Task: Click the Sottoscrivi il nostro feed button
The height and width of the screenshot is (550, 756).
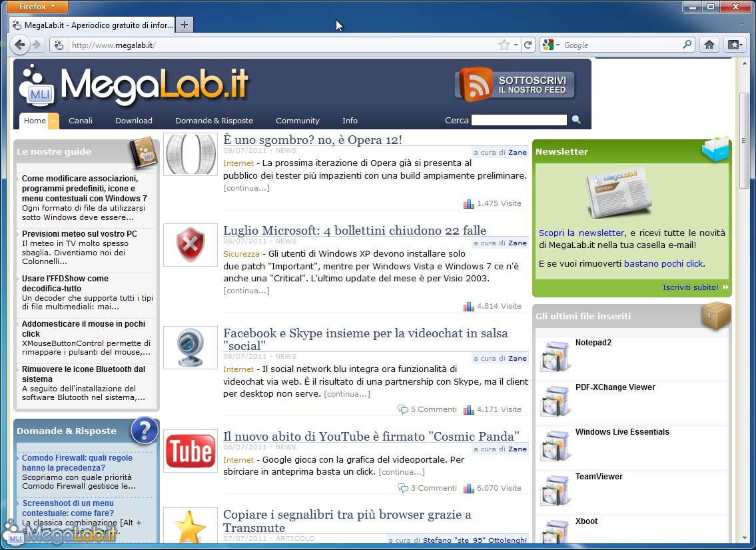Action: click(x=515, y=85)
